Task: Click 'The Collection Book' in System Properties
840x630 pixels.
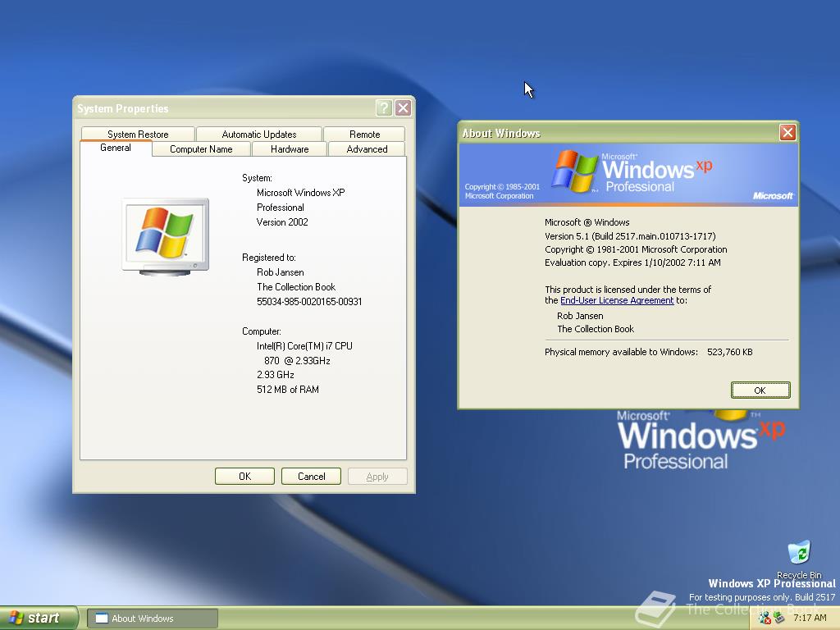Action: pos(296,287)
